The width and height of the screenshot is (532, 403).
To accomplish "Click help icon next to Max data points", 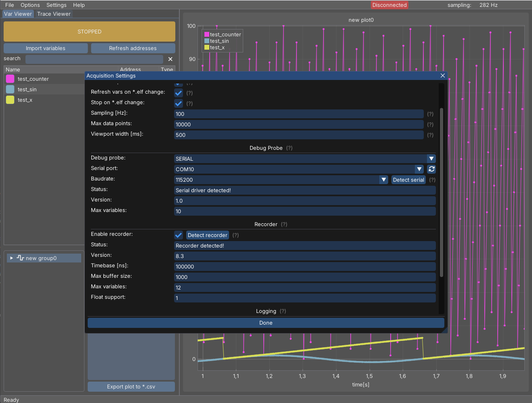I will pos(430,125).
